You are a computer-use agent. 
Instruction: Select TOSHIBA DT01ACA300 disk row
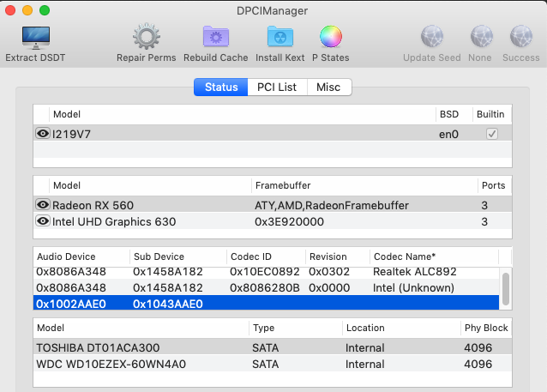coord(273,347)
